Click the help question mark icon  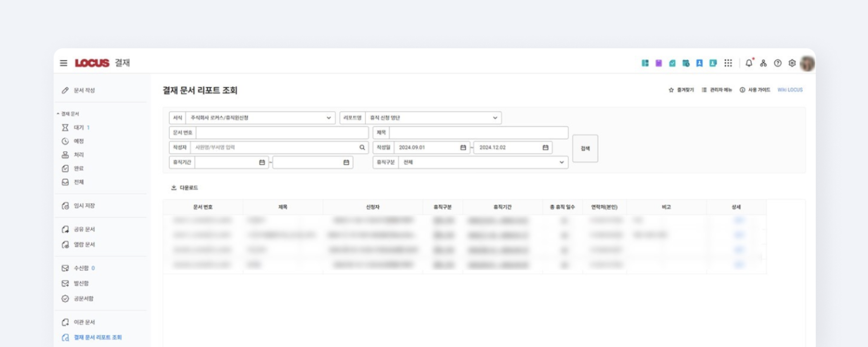pos(777,63)
